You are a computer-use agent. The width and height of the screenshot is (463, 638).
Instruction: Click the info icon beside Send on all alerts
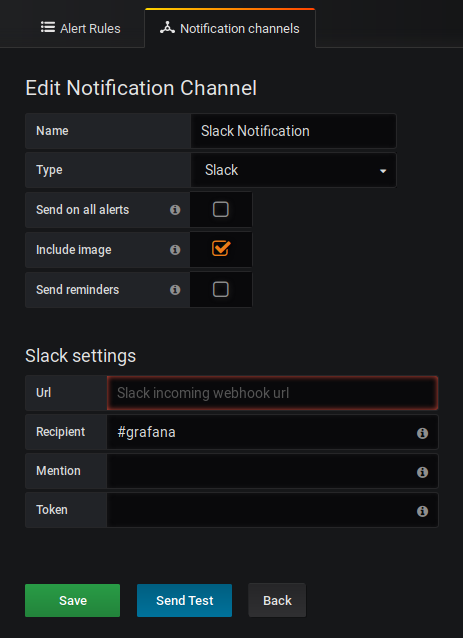(x=175, y=210)
